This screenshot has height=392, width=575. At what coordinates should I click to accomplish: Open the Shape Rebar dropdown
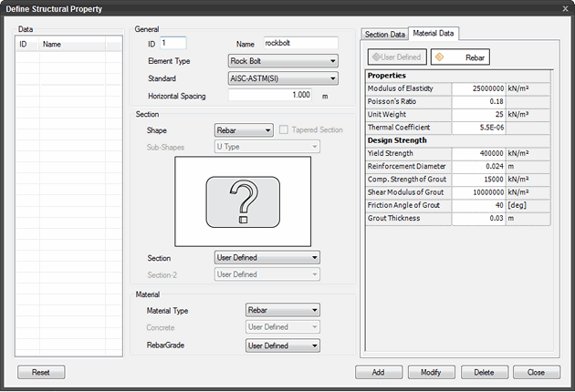point(243,130)
